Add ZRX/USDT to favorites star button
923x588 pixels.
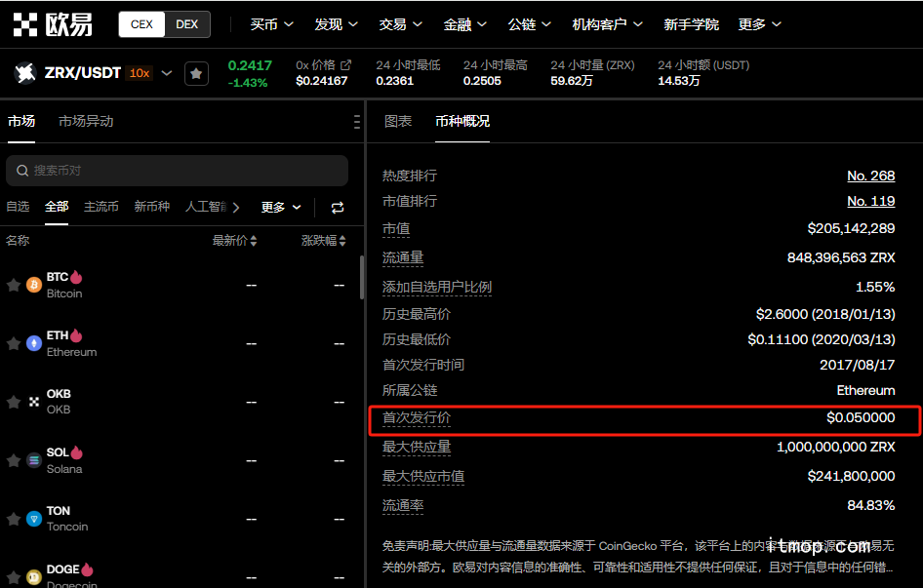coord(196,73)
